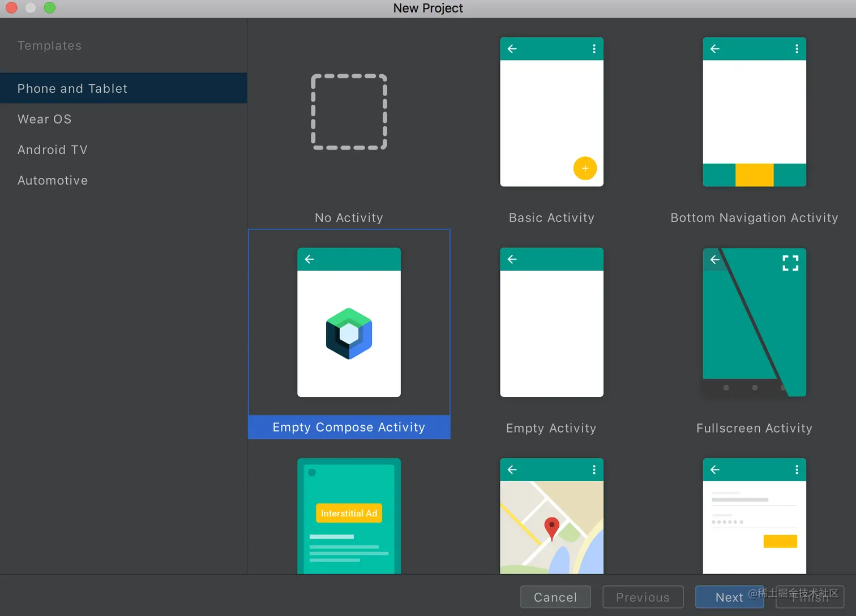Select the No Activity dashed-square template

(349, 112)
